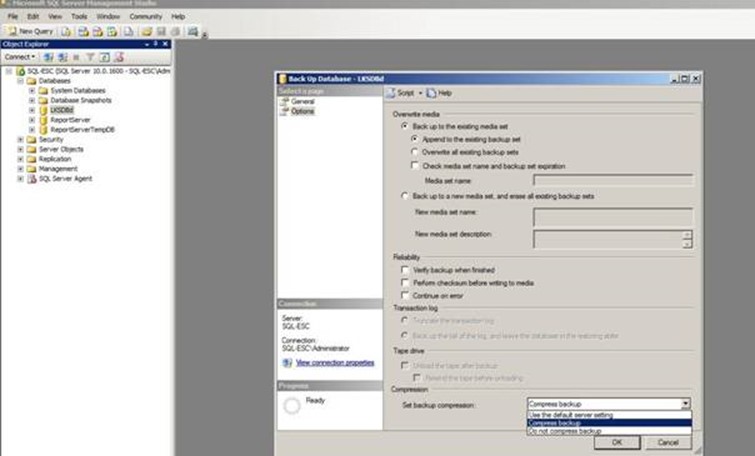Click the View connection properties icon
This screenshot has height=456, width=755.
tap(287, 363)
